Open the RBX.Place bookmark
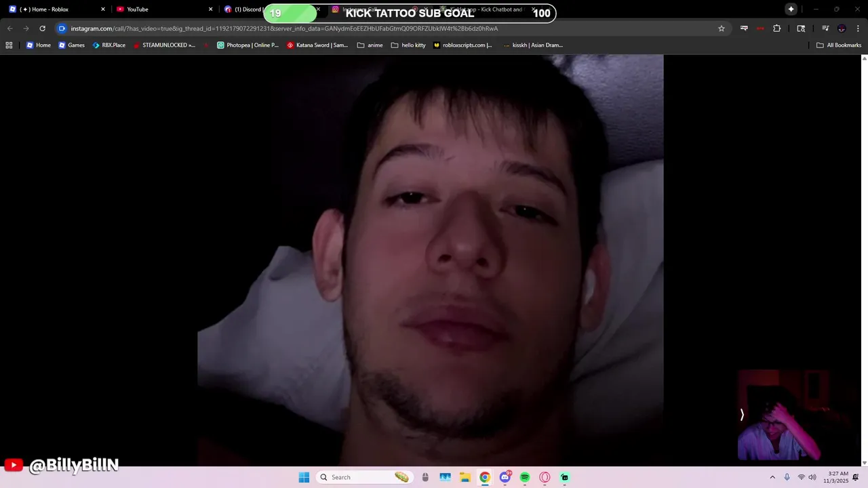 [x=108, y=45]
